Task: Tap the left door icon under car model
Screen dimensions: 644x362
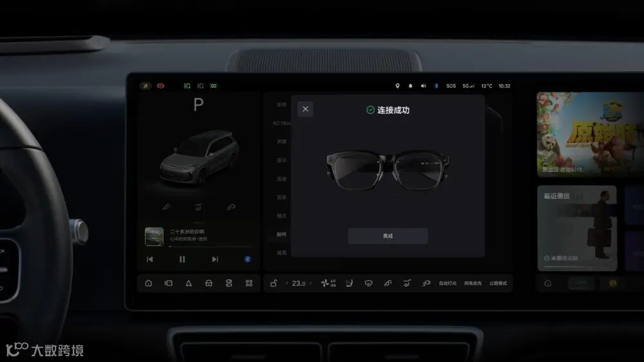Action: [166, 207]
